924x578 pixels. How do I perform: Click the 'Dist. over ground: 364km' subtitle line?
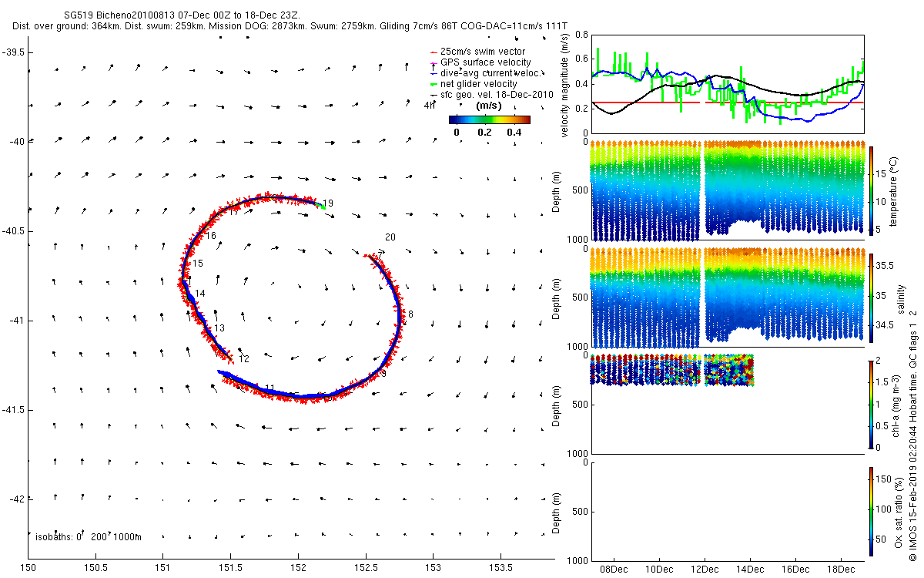tap(290, 25)
